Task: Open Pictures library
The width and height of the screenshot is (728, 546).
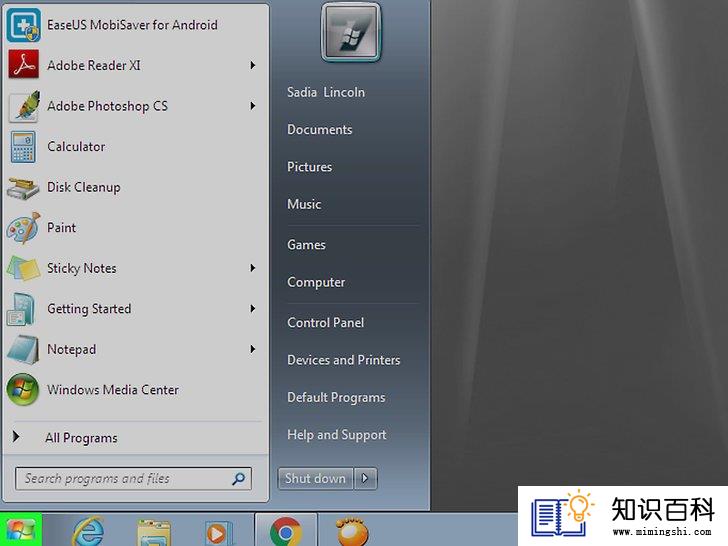Action: coord(309,167)
